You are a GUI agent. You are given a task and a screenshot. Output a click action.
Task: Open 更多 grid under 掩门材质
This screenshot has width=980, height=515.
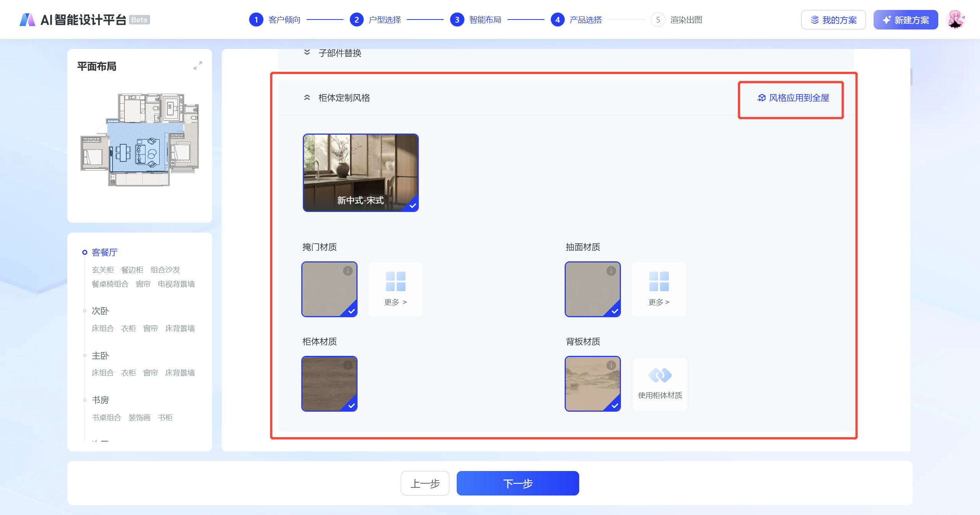(x=395, y=289)
